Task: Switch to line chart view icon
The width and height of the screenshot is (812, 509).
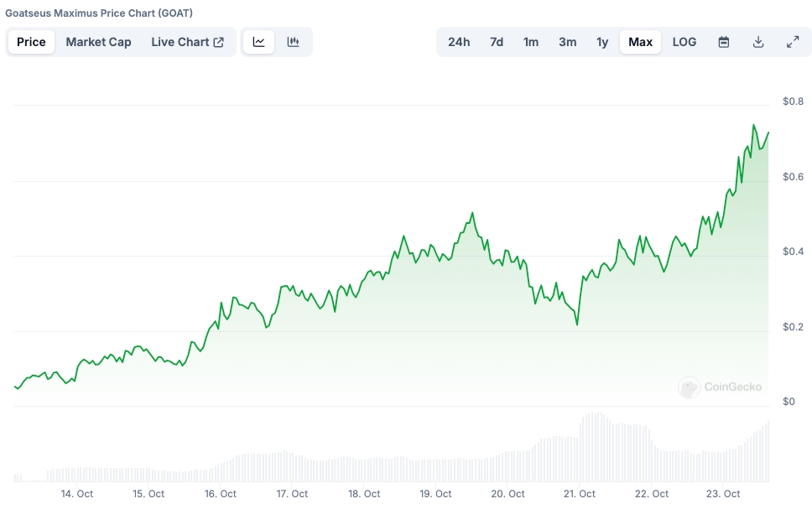Action: point(258,42)
